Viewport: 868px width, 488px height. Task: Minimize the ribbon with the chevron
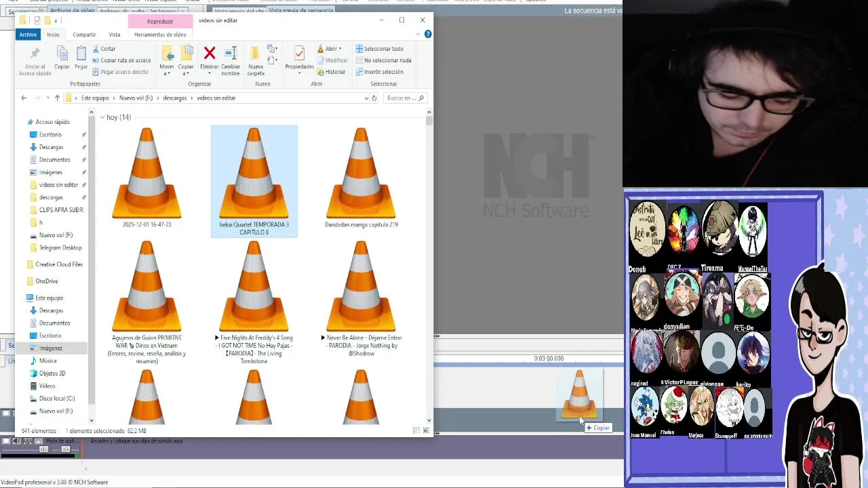[418, 35]
